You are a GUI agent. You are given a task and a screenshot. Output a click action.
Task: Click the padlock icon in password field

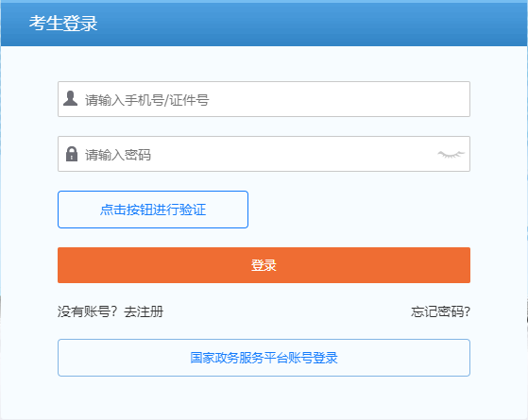72,154
